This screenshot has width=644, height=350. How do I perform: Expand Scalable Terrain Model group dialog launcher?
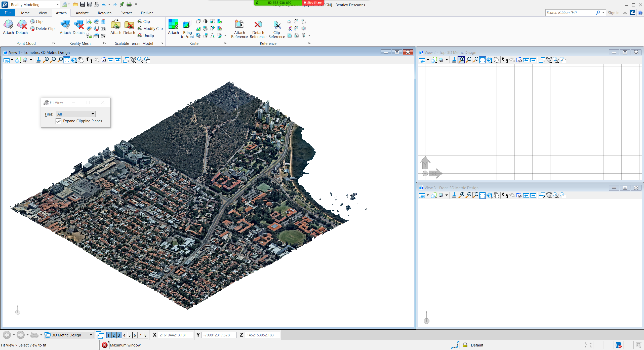pos(162,43)
